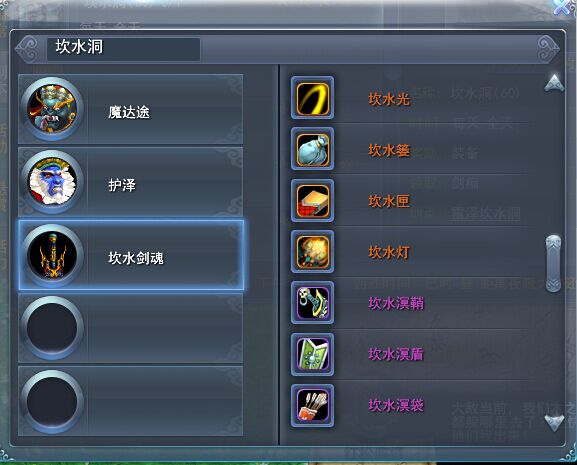This screenshot has height=465, width=577.
Task: Move the item list up with arrow
Action: tap(554, 83)
